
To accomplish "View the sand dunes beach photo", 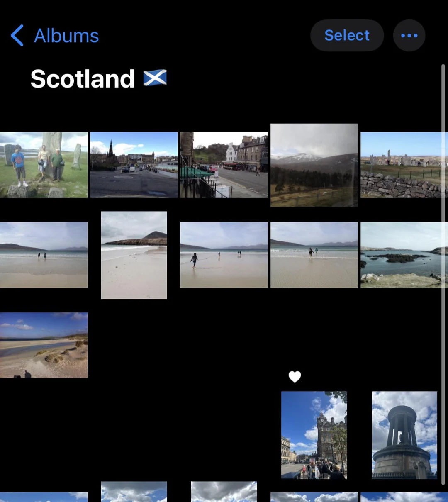I will 44,345.
